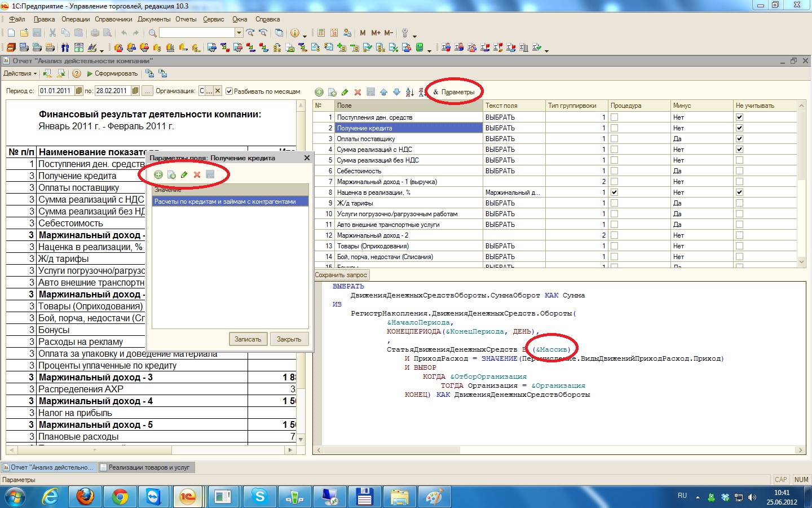Screen dimensions: 812x508
Task: Select the 'Получение кредита' field row in the fields table
Action: pos(409,128)
